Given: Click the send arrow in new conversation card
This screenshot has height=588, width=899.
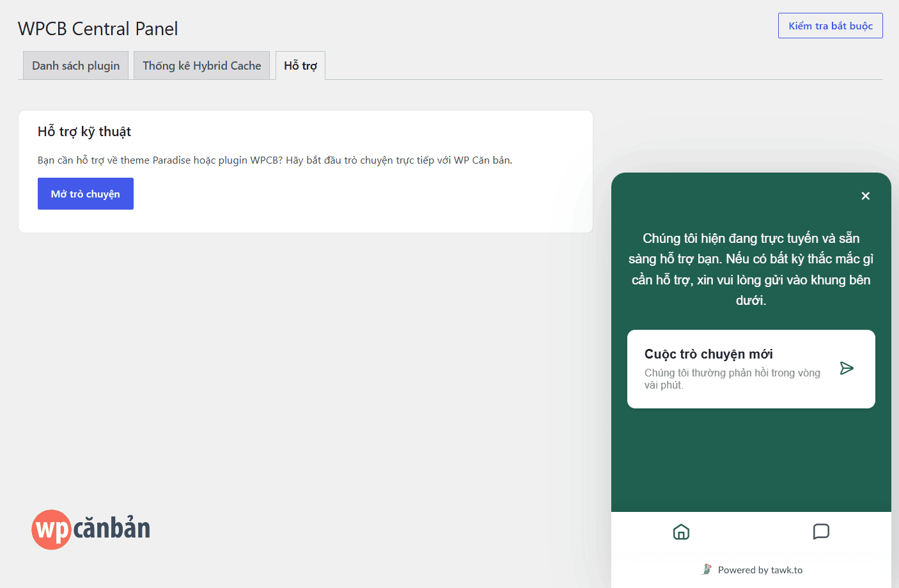Looking at the screenshot, I should (x=847, y=368).
